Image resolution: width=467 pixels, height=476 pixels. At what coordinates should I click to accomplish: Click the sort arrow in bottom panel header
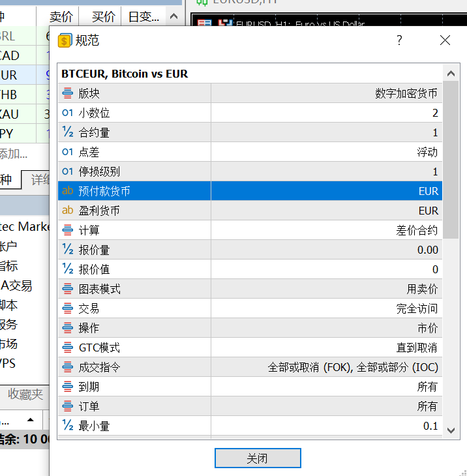(x=30, y=420)
